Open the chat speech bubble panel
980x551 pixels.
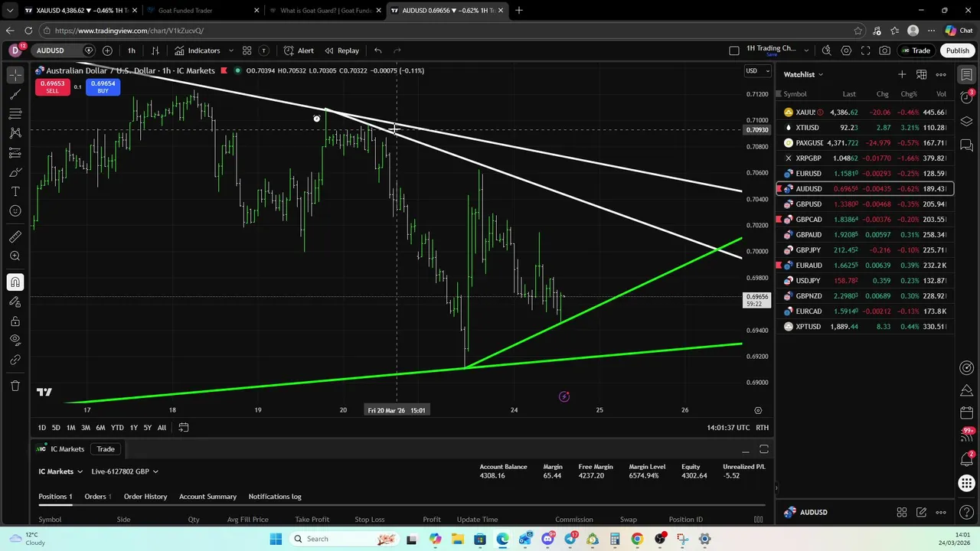coord(967,145)
